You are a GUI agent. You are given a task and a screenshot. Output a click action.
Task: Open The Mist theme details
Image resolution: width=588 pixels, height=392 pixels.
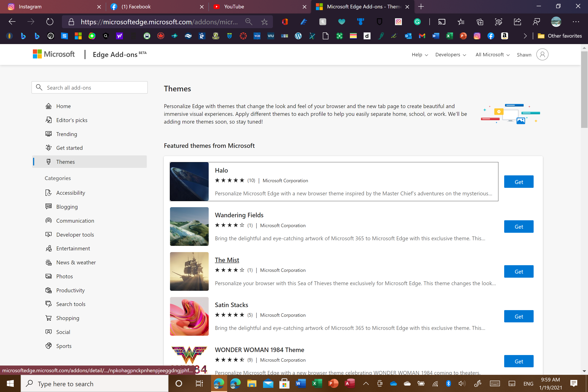click(227, 260)
